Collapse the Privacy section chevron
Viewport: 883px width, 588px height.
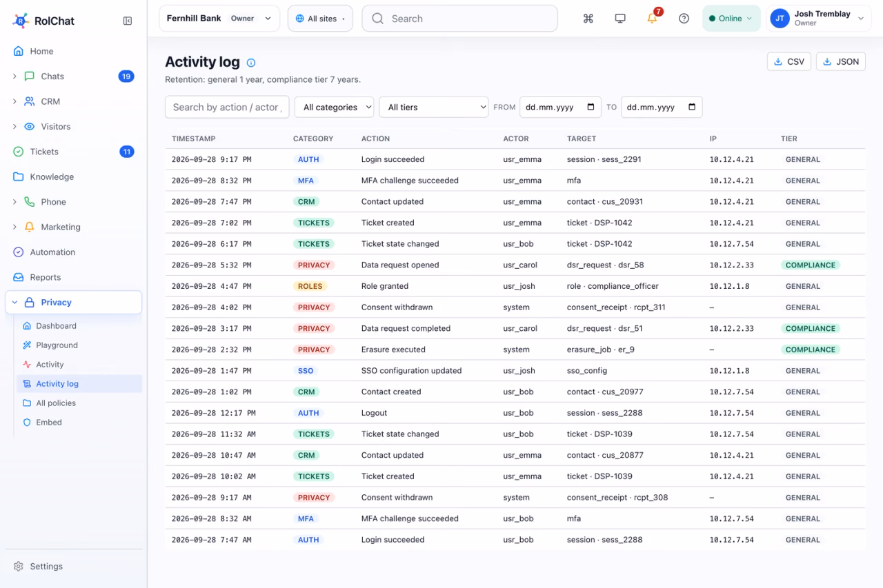(14, 303)
